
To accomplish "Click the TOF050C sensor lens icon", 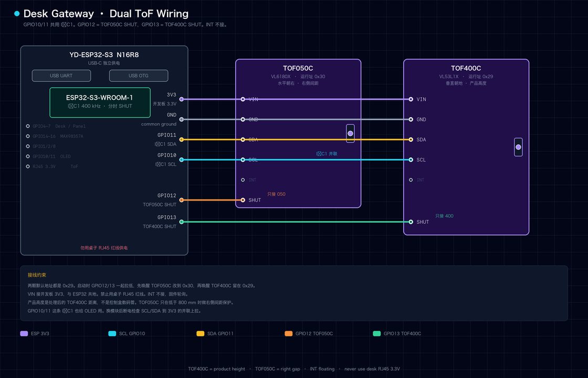I will tap(350, 133).
